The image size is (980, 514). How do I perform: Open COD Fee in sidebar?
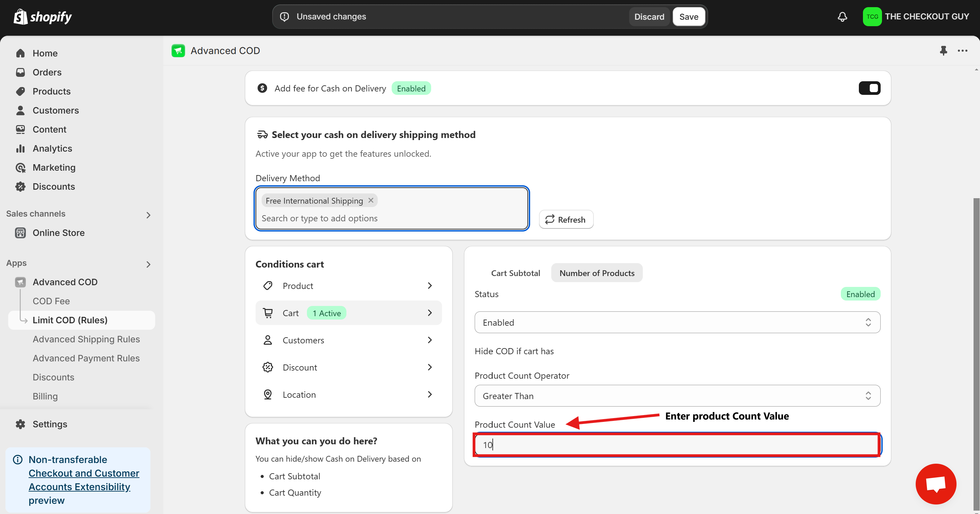pos(51,301)
